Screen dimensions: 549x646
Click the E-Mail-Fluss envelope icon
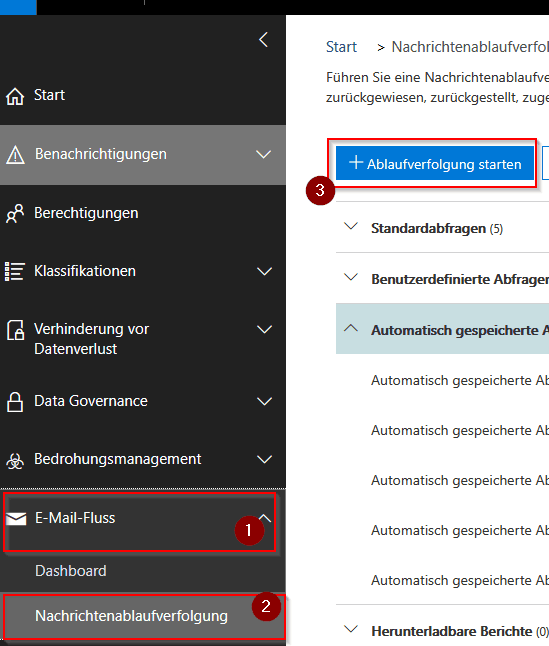pos(16,518)
